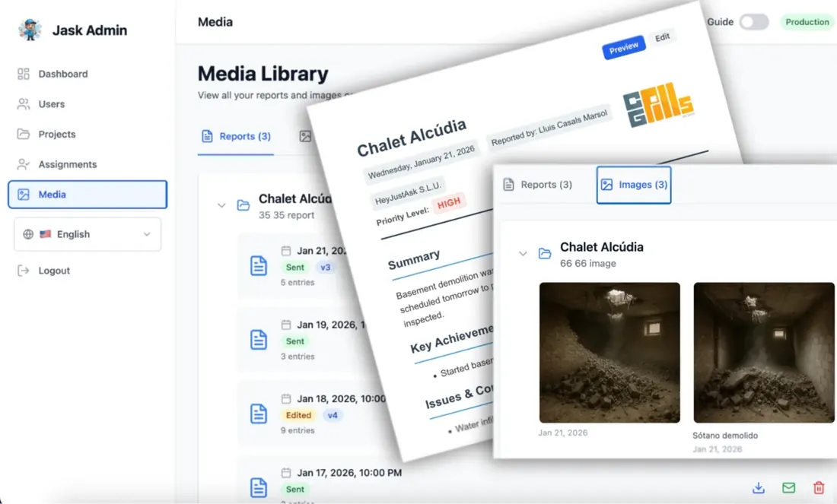Open the Sótano demolido image thumbnail

pos(764,353)
